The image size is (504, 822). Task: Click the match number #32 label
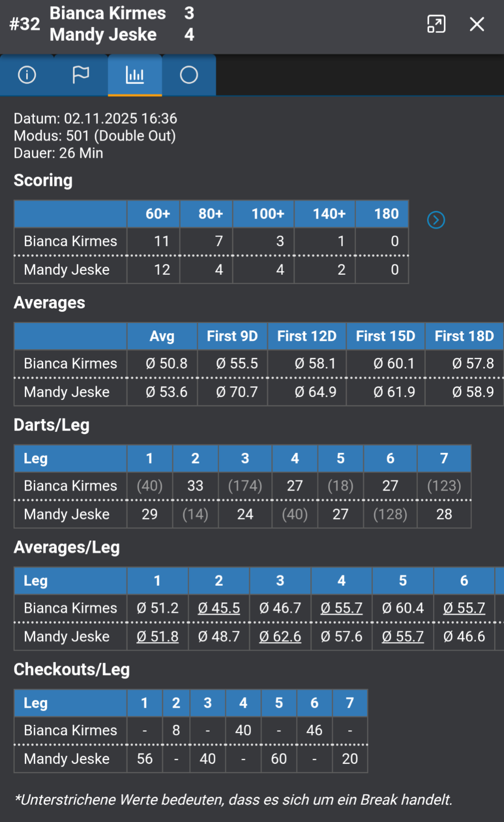pyautogui.click(x=25, y=24)
